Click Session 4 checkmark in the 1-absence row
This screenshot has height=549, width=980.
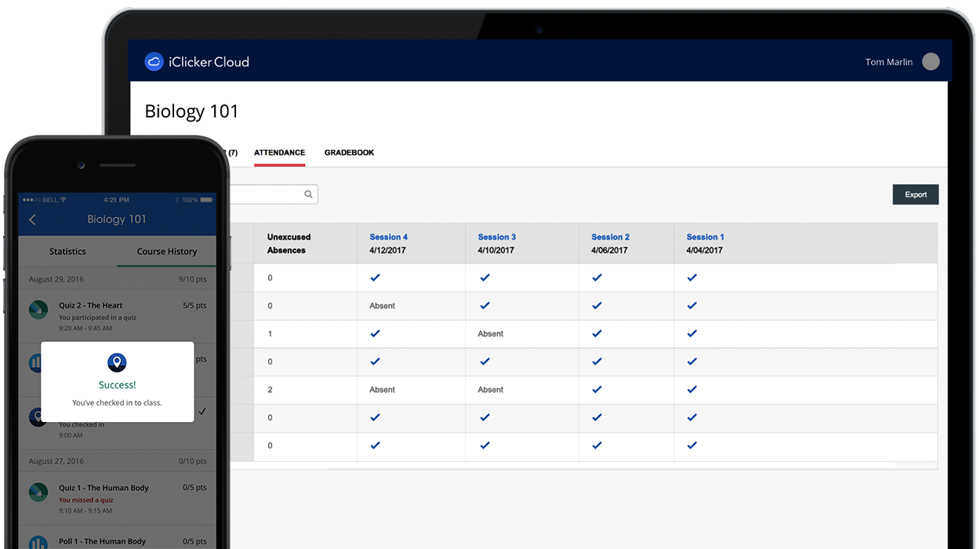375,333
